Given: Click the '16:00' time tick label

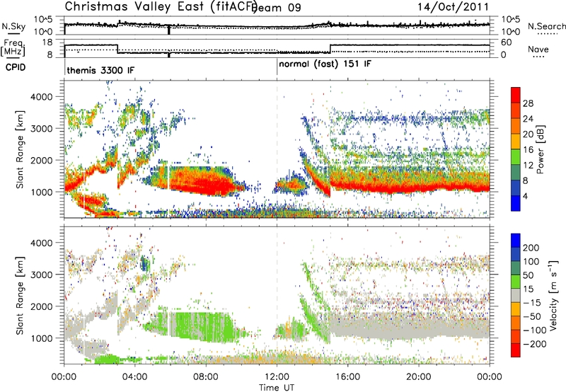Looking at the screenshot, I should (x=348, y=377).
